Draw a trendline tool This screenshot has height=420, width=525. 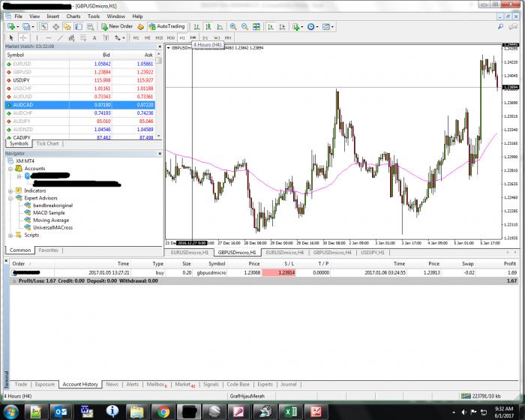point(60,37)
